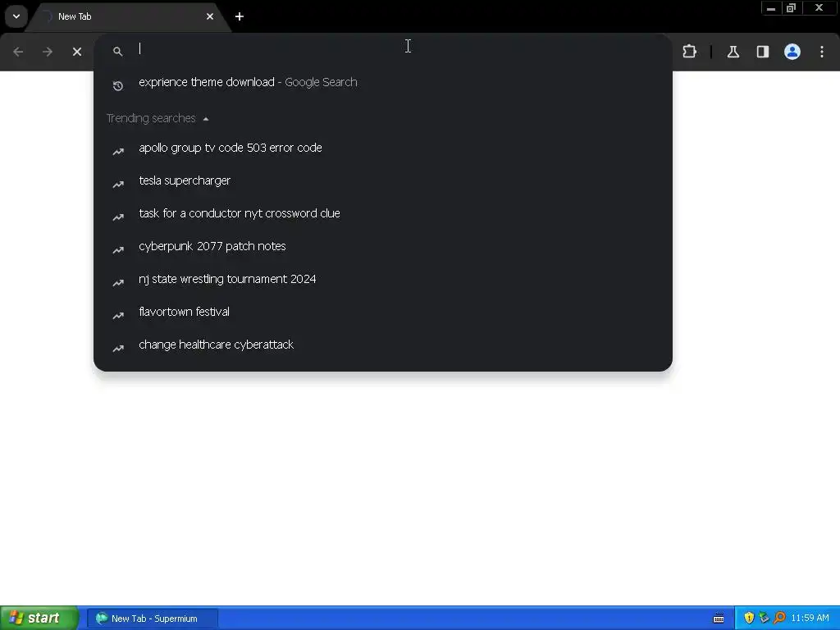Select 'exprience theme download' history suggestion
The height and width of the screenshot is (630, 840).
point(383,83)
